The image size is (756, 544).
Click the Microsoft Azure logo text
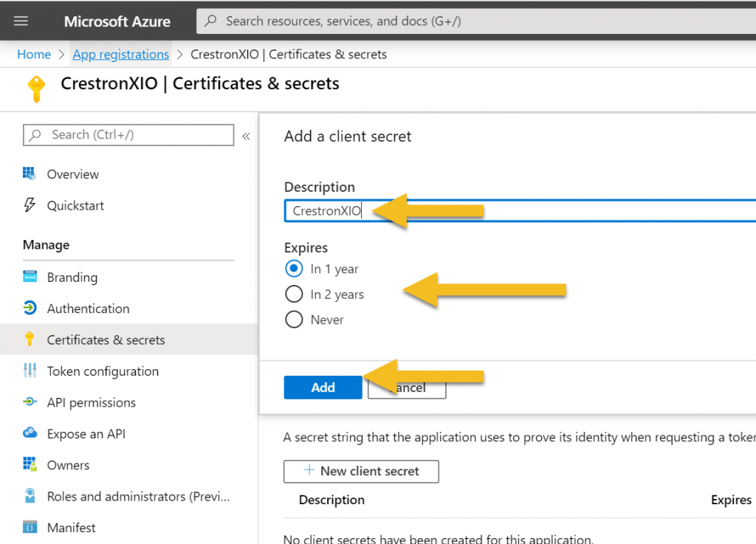[117, 21]
